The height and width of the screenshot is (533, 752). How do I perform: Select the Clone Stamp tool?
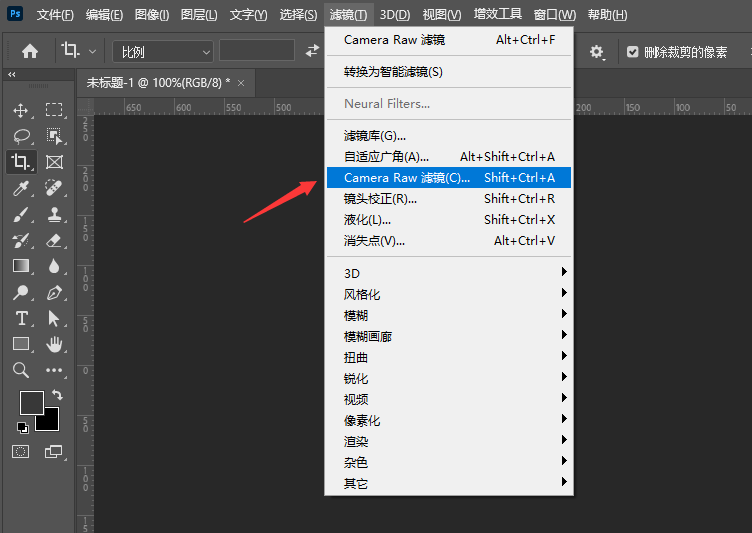[54, 214]
